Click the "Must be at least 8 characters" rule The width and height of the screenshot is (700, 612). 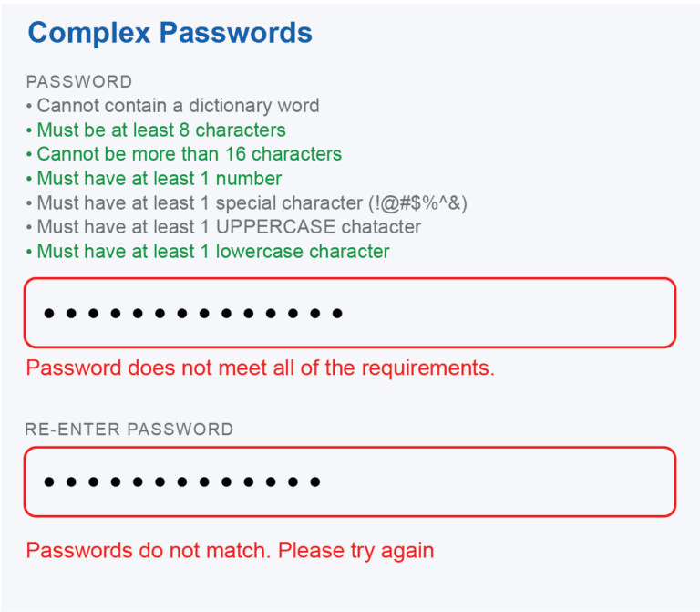tap(161, 130)
